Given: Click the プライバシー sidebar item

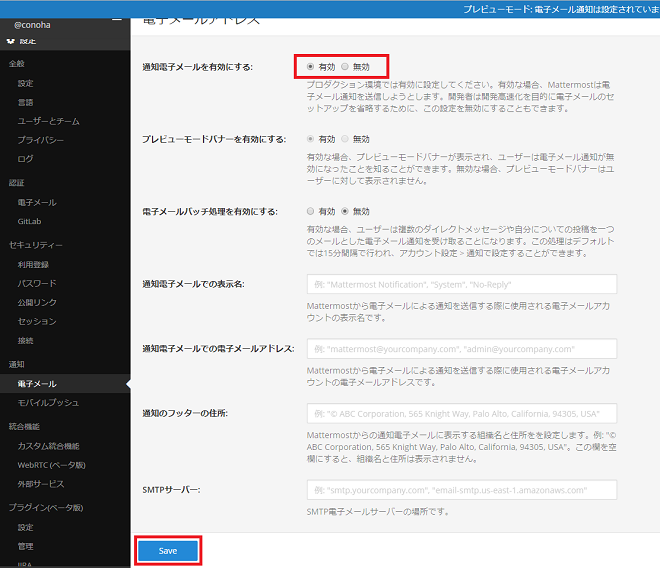Looking at the screenshot, I should click(x=40, y=140).
